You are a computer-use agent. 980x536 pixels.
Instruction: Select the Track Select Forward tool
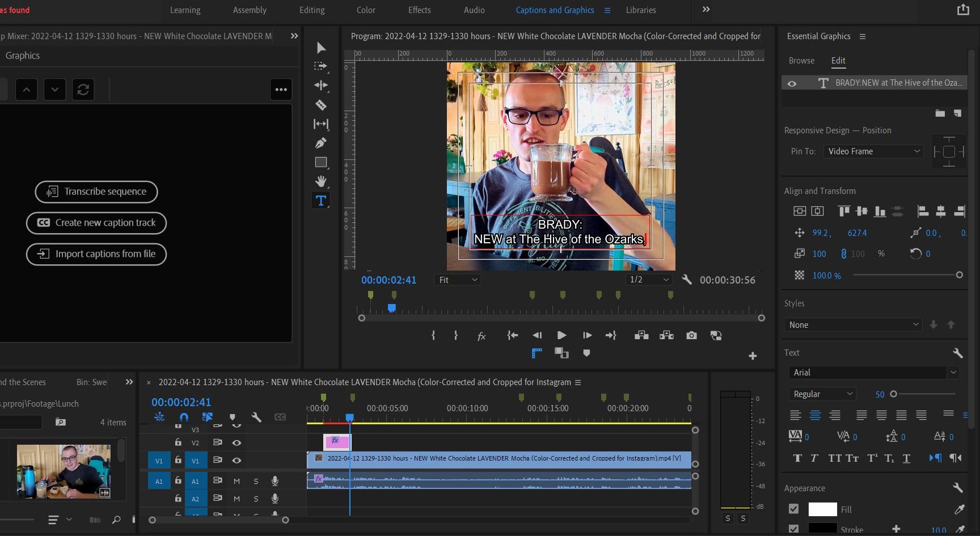coord(321,66)
